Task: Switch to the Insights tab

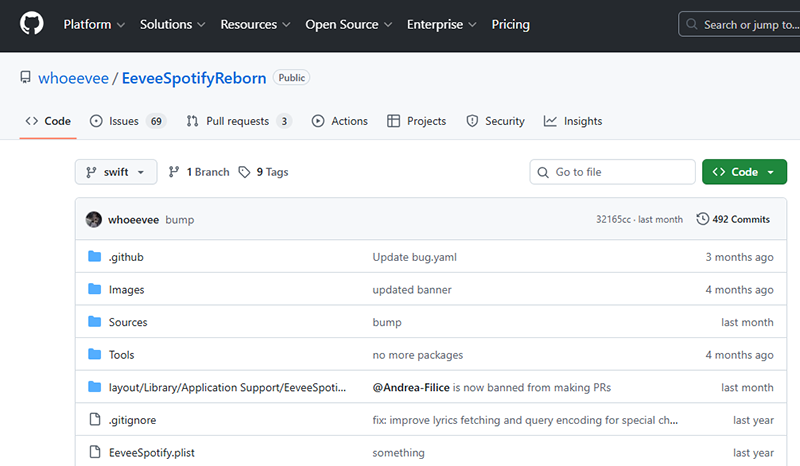Action: point(573,121)
